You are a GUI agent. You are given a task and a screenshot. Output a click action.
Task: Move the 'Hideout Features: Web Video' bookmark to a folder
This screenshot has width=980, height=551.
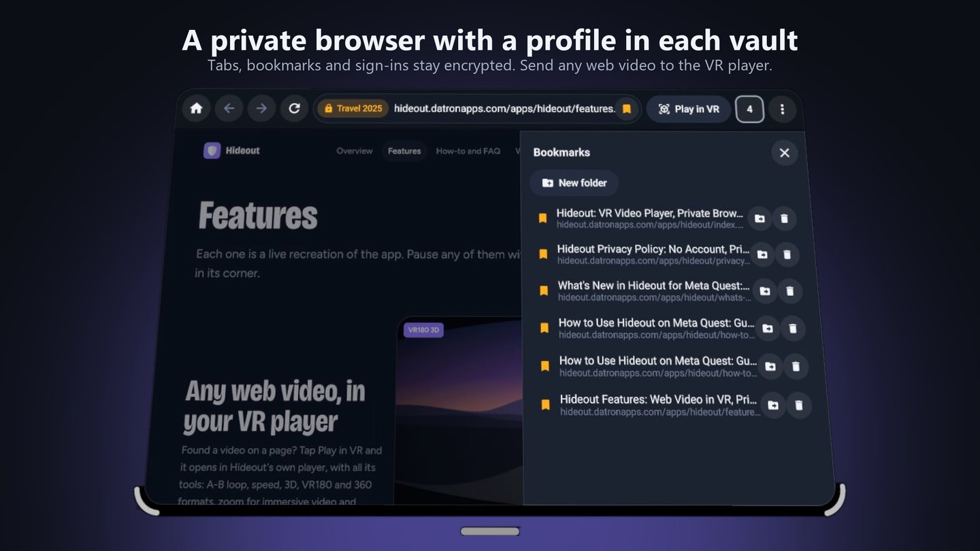pyautogui.click(x=773, y=405)
